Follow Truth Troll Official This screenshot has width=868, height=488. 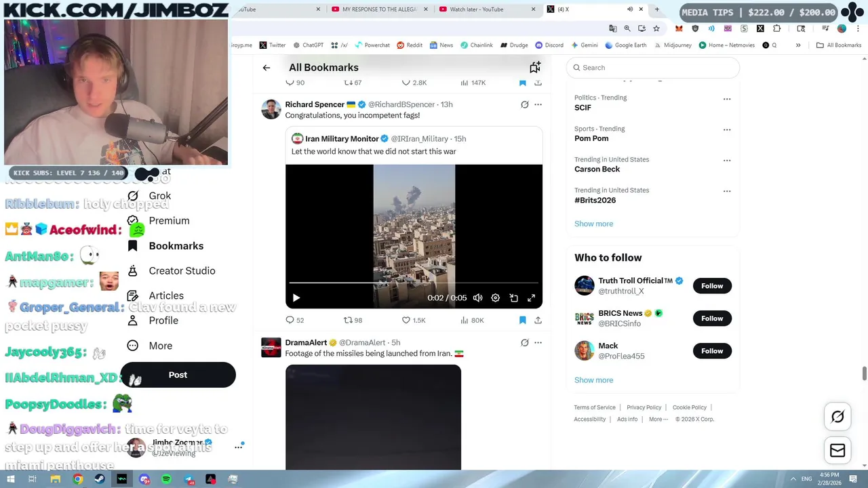pyautogui.click(x=712, y=286)
